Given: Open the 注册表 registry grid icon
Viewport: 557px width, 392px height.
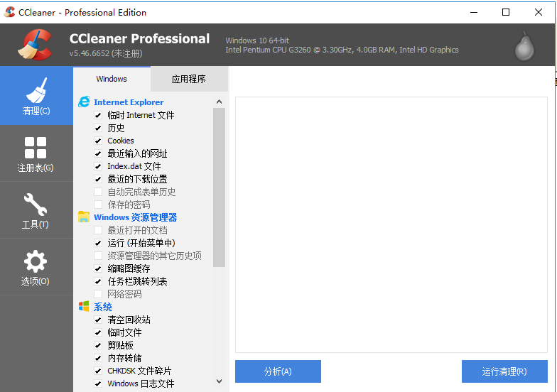Looking at the screenshot, I should click(x=36, y=148).
